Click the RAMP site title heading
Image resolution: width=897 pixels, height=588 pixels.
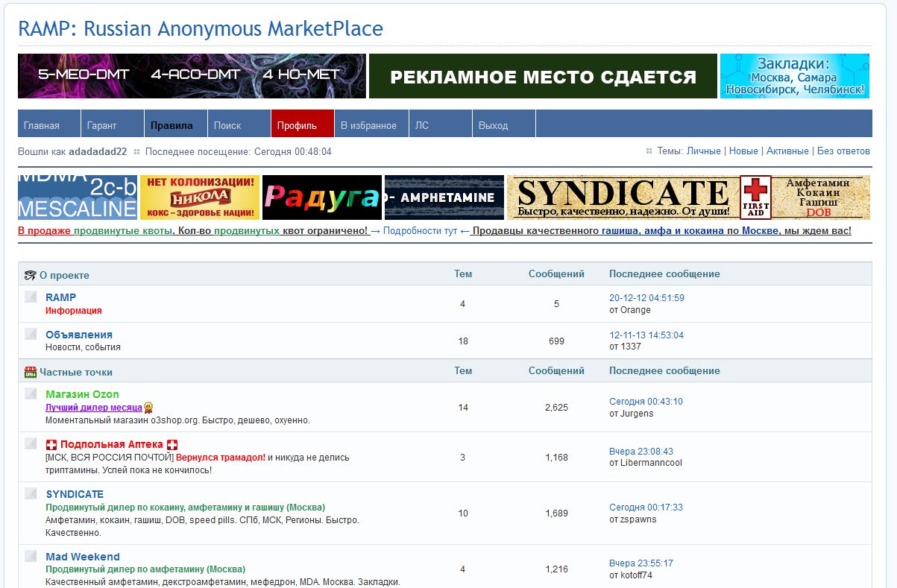click(201, 29)
